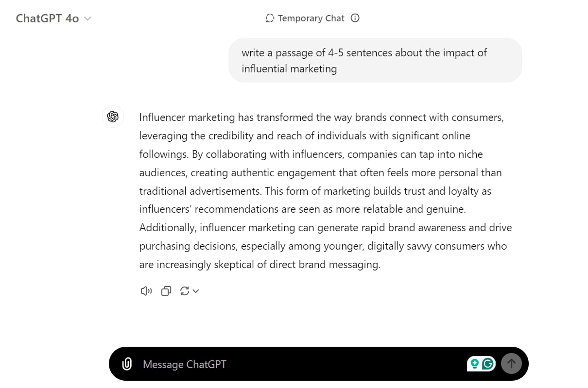The width and height of the screenshot is (588, 388).
Task: Click the Grammarly lightbulb icon
Action: [475, 364]
